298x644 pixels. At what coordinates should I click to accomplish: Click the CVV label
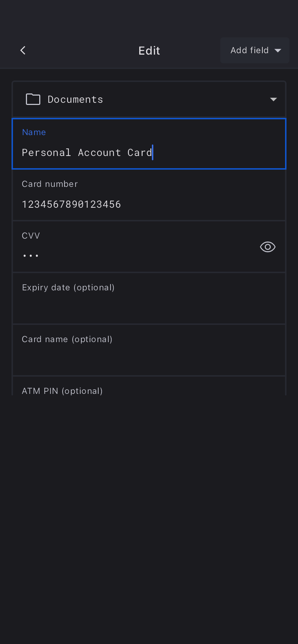31,236
